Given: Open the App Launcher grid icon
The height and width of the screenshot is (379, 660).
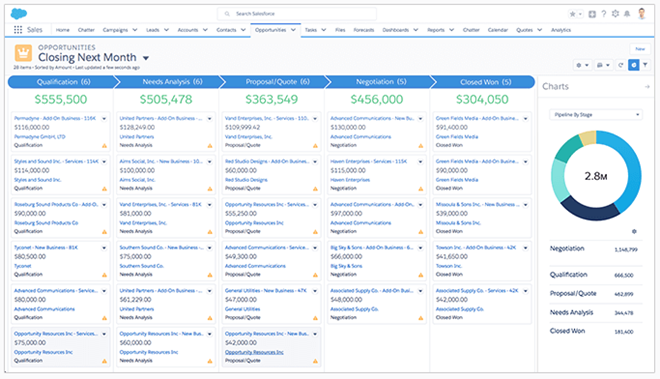Looking at the screenshot, I should pos(18,29).
